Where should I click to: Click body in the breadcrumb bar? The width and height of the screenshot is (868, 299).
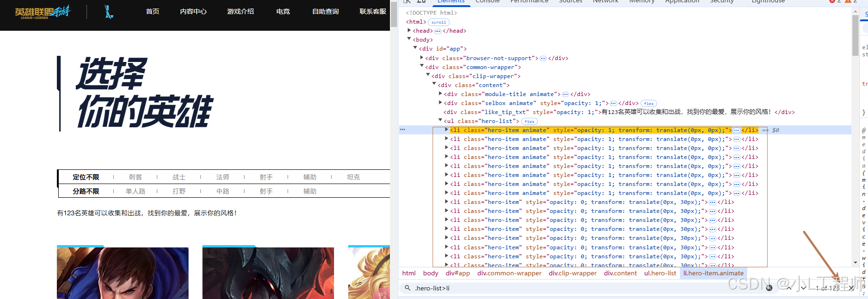point(431,273)
